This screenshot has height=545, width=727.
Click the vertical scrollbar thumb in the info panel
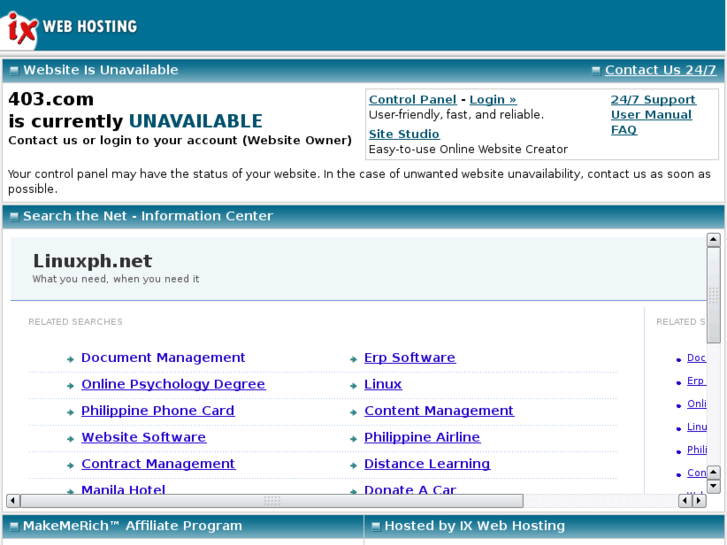tap(713, 295)
